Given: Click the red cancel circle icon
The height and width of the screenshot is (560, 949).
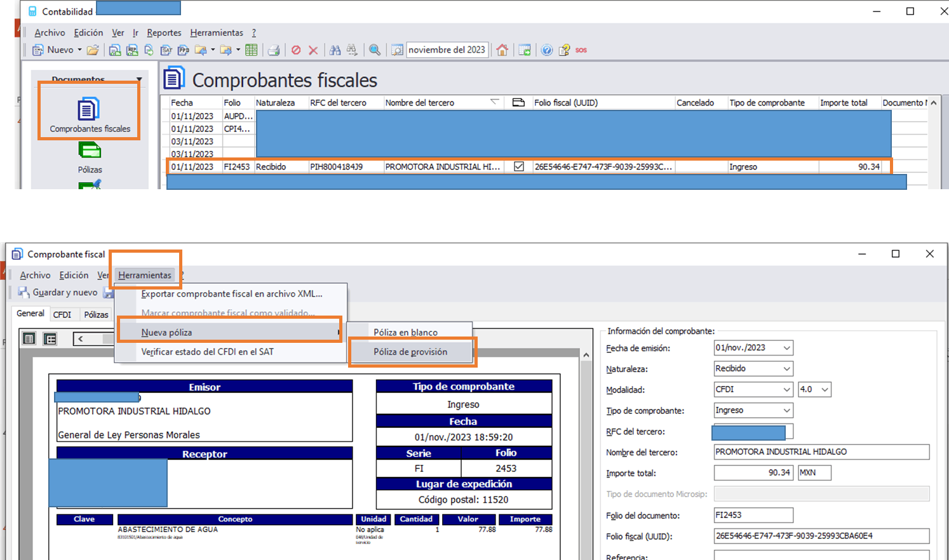Looking at the screenshot, I should tap(296, 50).
